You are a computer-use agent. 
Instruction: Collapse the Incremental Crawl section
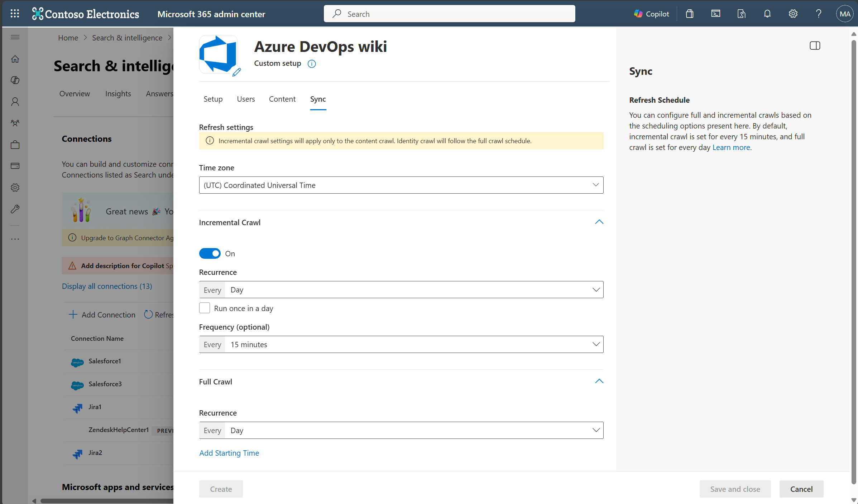click(599, 222)
